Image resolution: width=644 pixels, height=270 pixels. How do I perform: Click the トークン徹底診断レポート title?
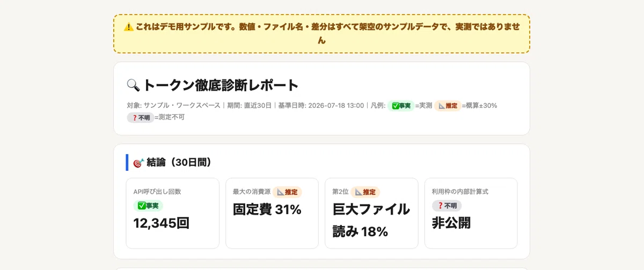coord(221,85)
